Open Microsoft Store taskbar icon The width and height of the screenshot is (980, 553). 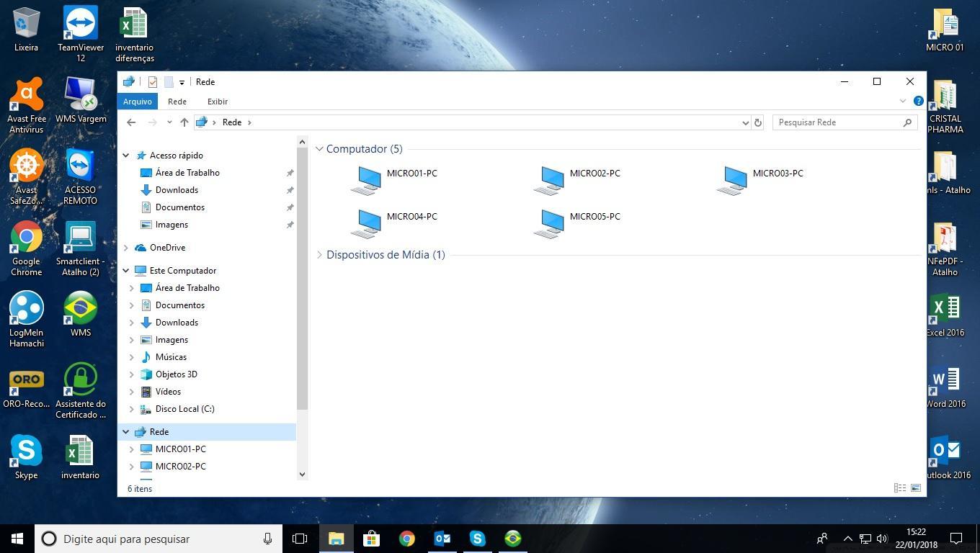[x=371, y=539]
